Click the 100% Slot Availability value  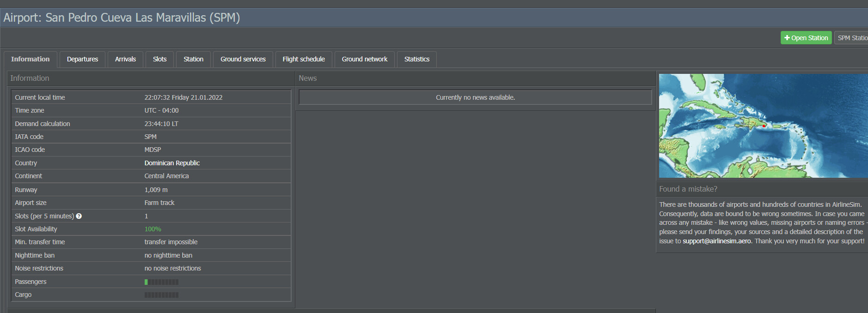153,229
